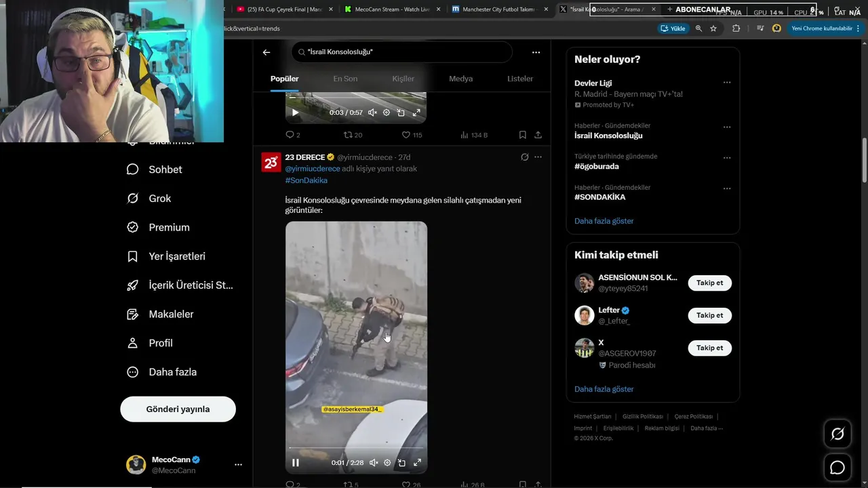Open the @yirmiucderece reply mention link

(x=313, y=169)
